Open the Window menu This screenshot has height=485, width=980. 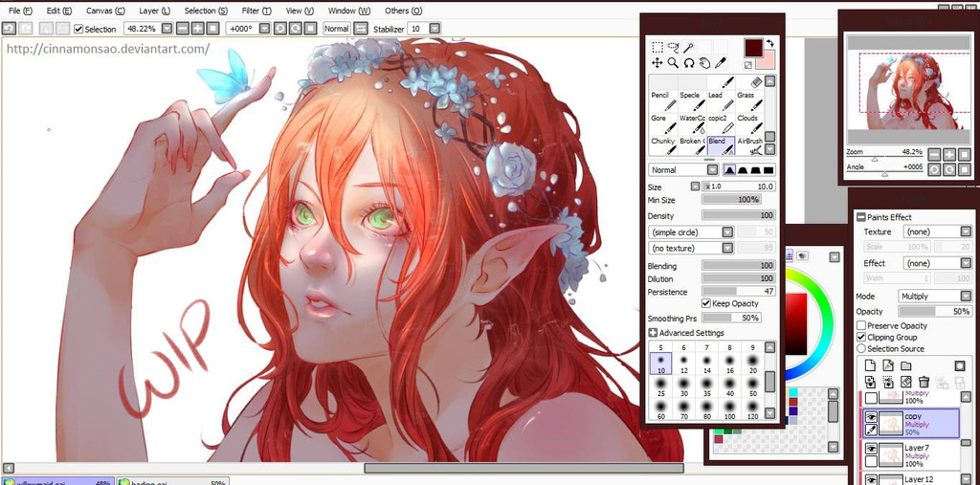point(348,11)
